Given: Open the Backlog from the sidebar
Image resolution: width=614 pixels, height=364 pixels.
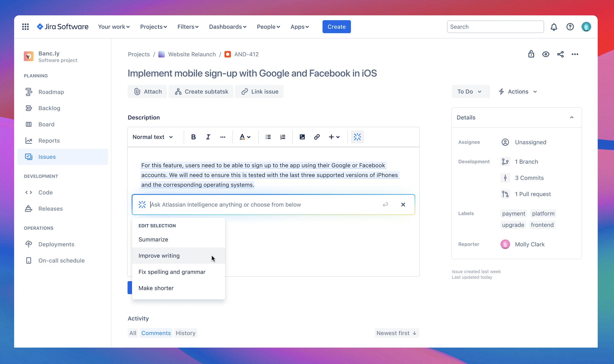Looking at the screenshot, I should click(x=49, y=108).
